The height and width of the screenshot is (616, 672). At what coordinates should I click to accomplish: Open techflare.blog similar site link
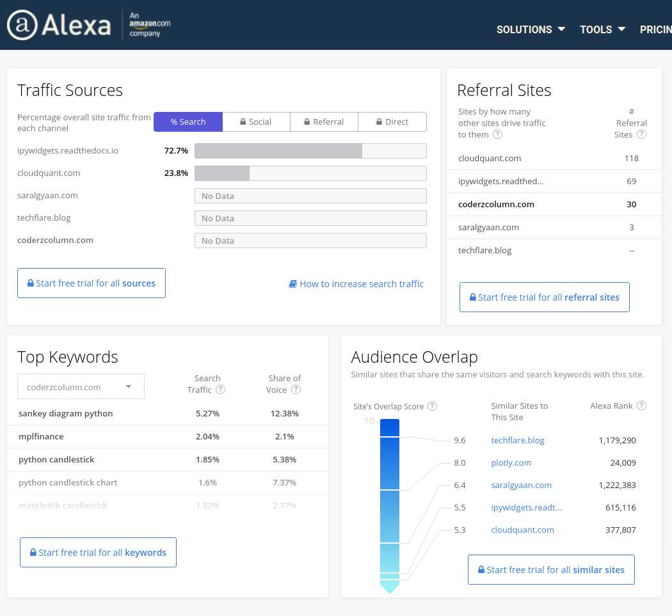[517, 440]
